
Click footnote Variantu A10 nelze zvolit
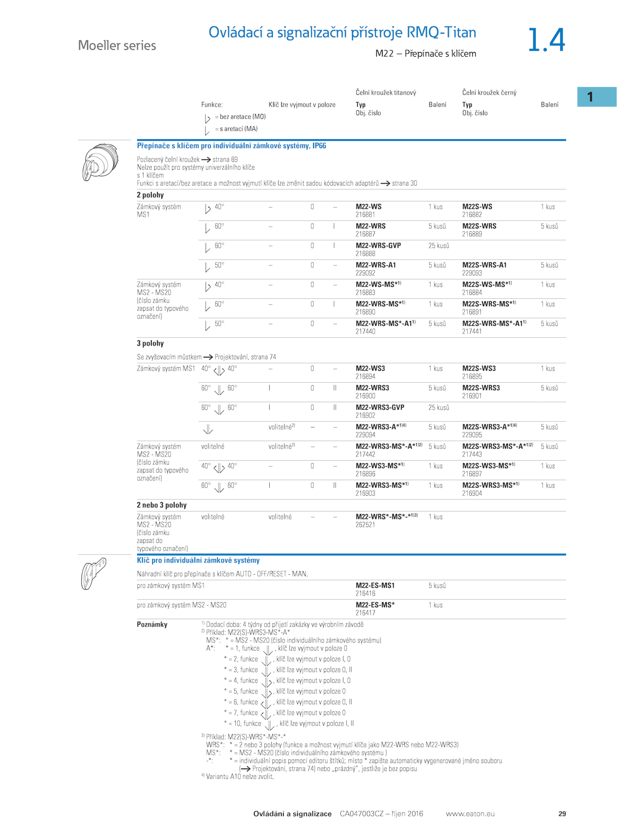pos(240,777)
